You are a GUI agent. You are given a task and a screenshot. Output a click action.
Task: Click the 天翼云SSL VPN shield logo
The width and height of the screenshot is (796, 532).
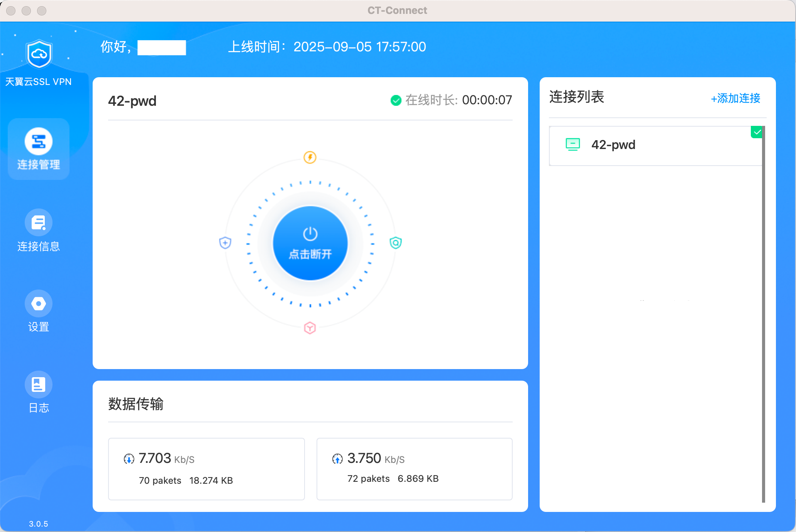[x=39, y=54]
